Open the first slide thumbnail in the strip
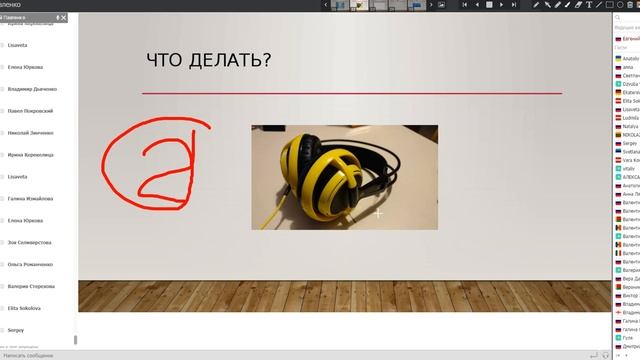 (x=340, y=5)
